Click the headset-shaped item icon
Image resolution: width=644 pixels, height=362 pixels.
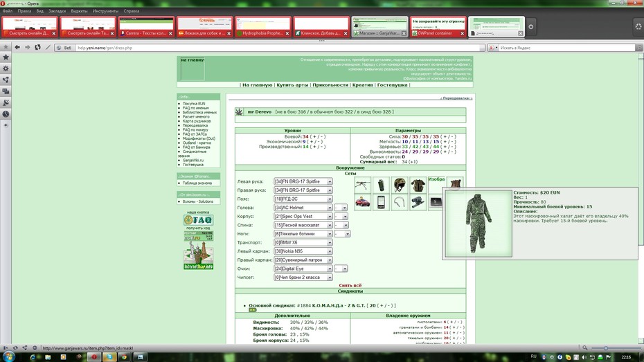400,202
